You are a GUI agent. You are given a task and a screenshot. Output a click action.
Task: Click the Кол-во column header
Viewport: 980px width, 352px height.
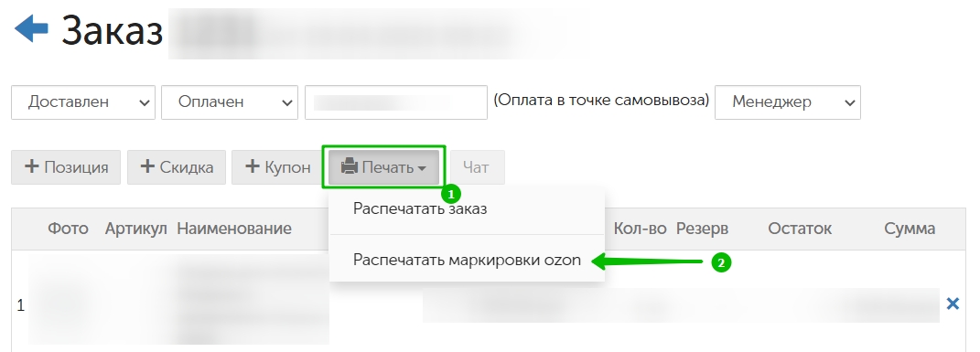point(640,229)
